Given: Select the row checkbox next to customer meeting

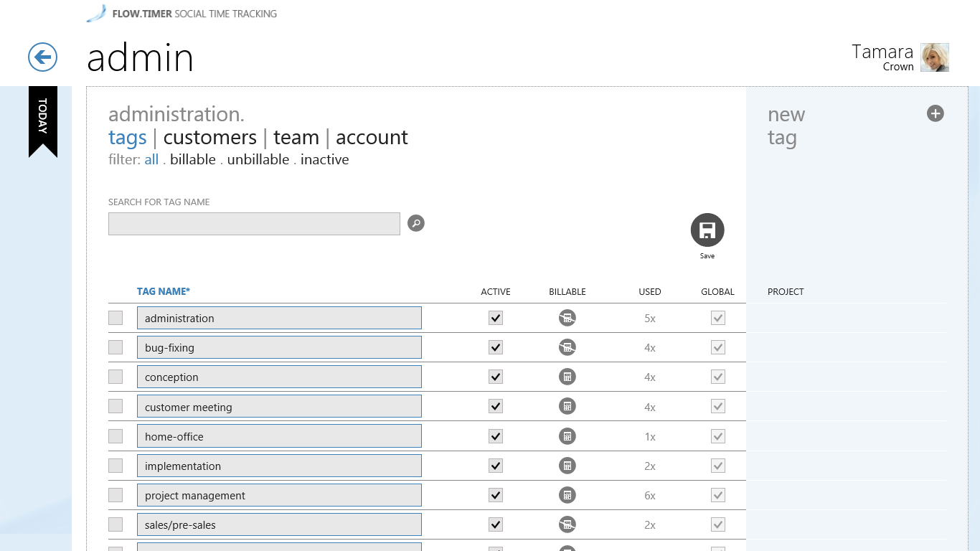Looking at the screenshot, I should [x=116, y=405].
